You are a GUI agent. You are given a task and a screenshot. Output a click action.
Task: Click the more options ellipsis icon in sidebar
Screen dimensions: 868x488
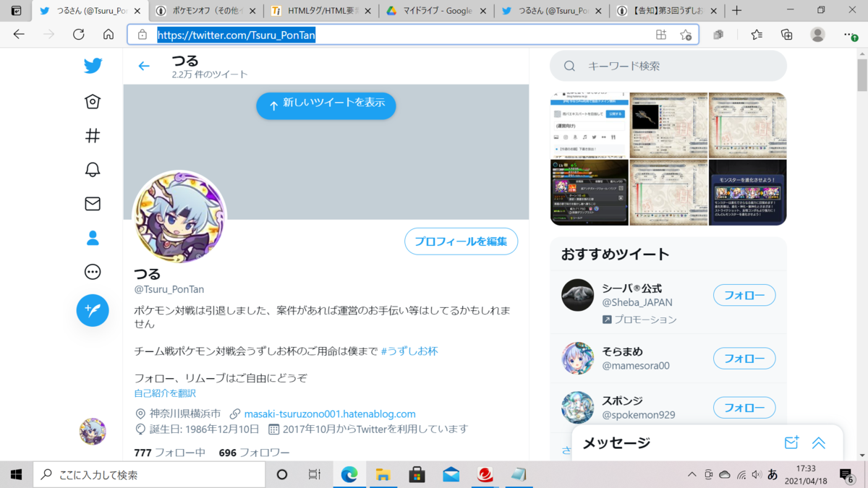pos(93,272)
